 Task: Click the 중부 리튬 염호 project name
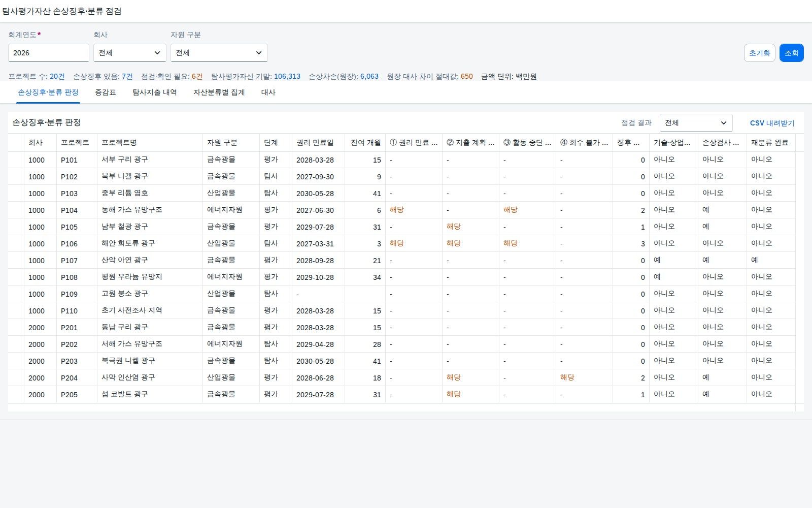[x=125, y=193]
